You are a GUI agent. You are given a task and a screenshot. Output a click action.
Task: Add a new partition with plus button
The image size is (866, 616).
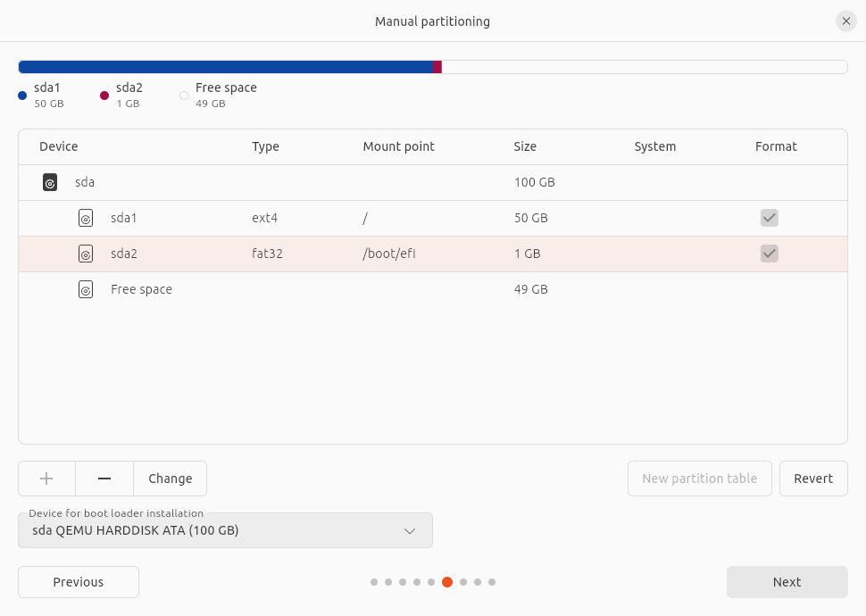click(47, 479)
